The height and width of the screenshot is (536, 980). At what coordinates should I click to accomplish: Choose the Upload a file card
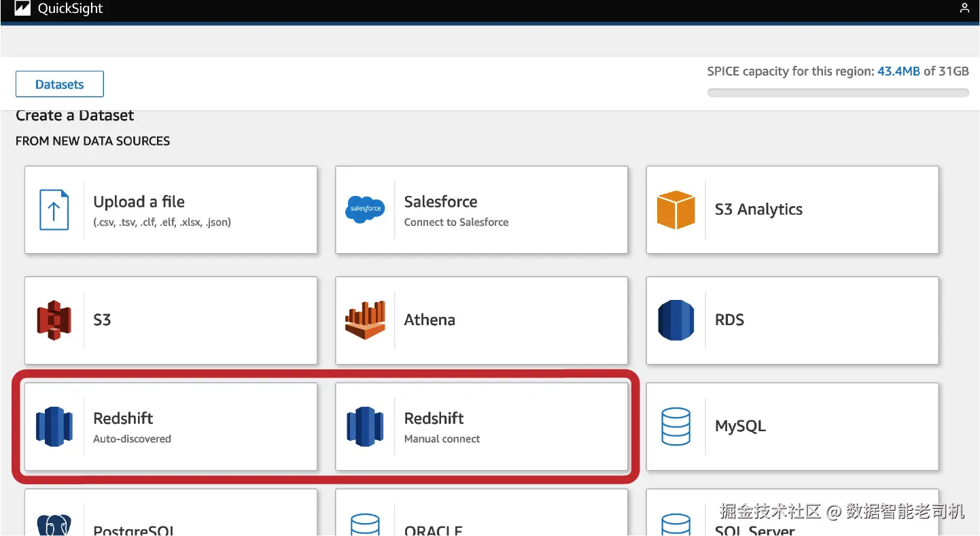(x=171, y=210)
